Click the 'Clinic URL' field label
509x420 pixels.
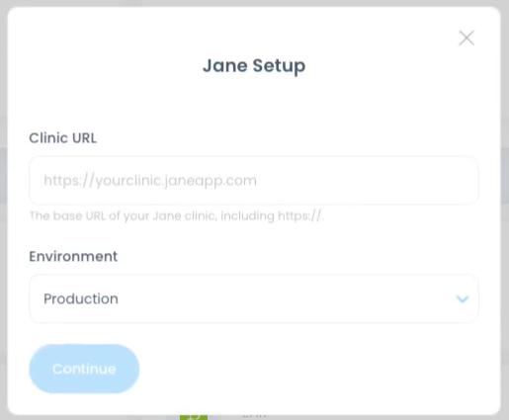[x=63, y=138]
